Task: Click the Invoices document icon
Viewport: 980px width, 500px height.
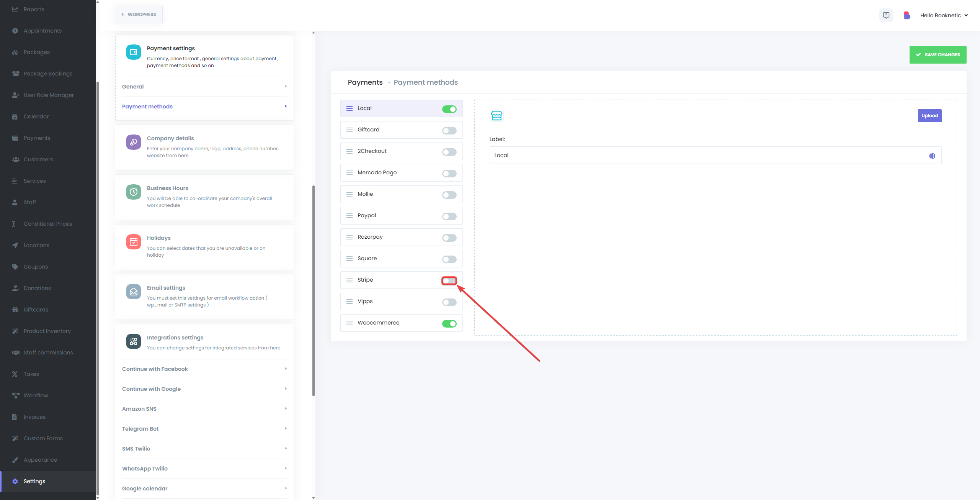Action: pos(15,417)
